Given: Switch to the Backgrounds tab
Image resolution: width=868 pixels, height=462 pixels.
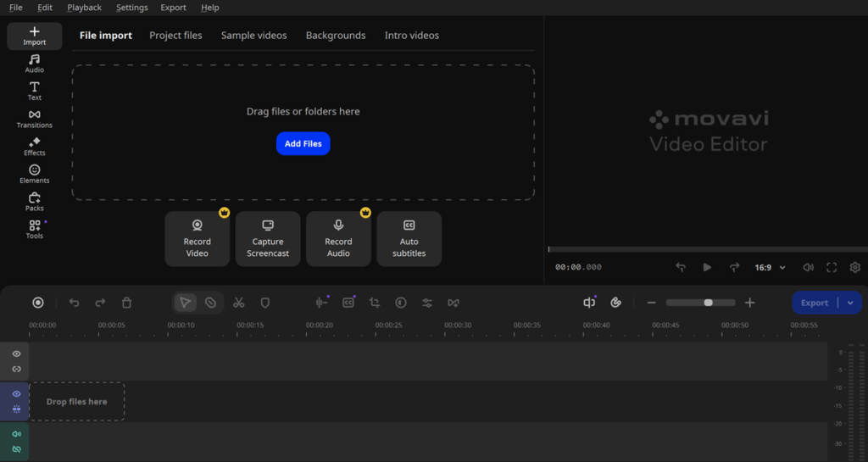Looking at the screenshot, I should pos(336,35).
